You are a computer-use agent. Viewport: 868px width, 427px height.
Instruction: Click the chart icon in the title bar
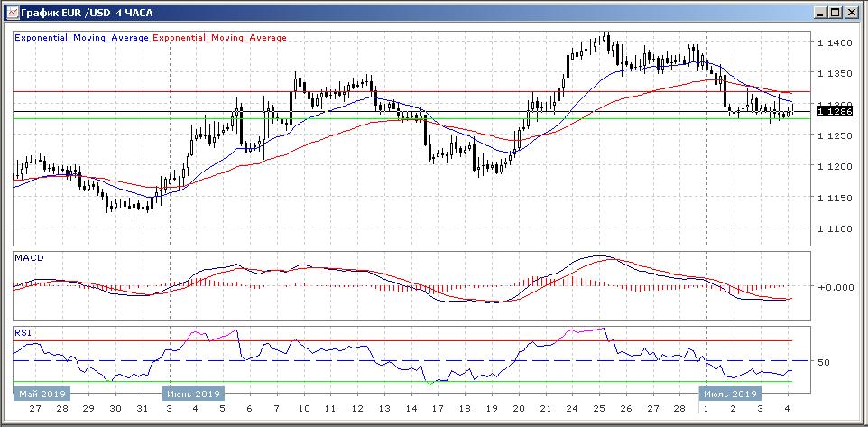pyautogui.click(x=12, y=13)
